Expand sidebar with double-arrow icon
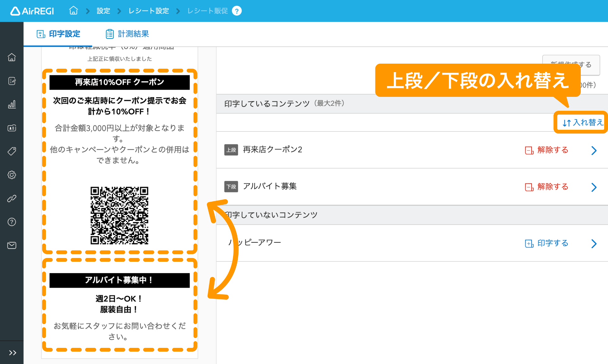This screenshot has height=364, width=608. [x=12, y=353]
